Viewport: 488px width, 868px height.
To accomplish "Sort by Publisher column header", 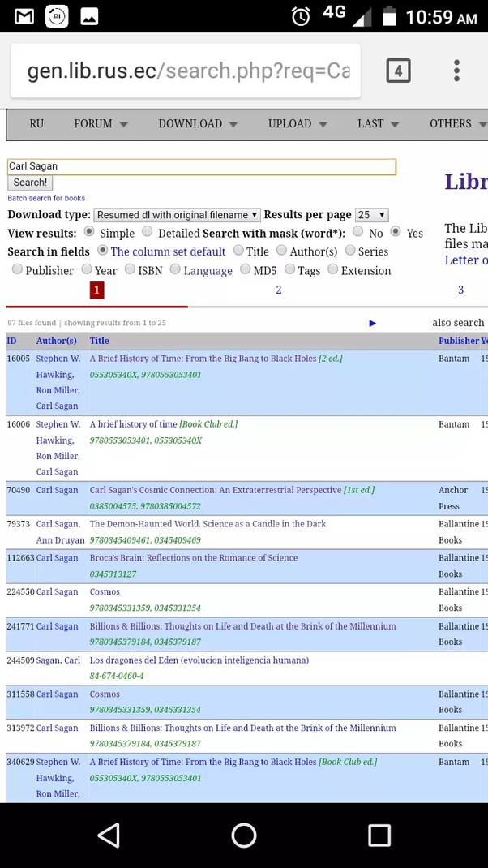I will (459, 341).
